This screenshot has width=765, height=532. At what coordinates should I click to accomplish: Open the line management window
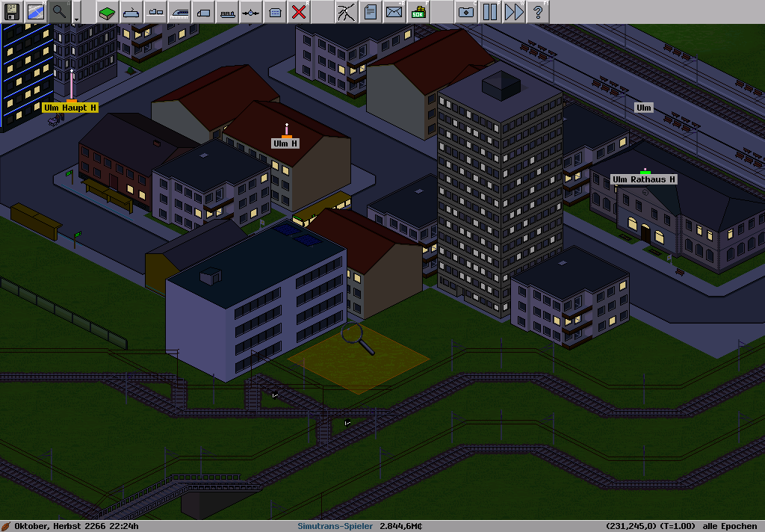(x=346, y=11)
